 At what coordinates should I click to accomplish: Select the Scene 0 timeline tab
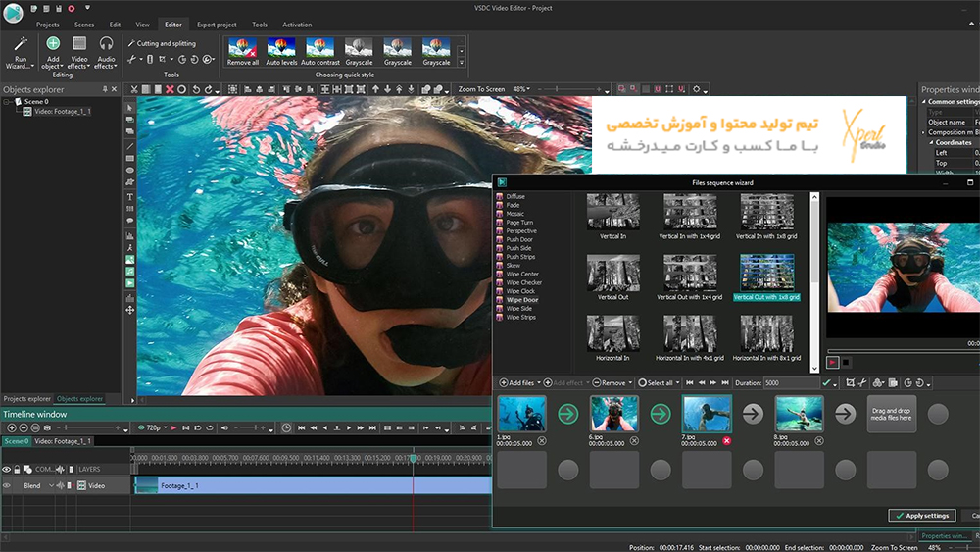[16, 441]
